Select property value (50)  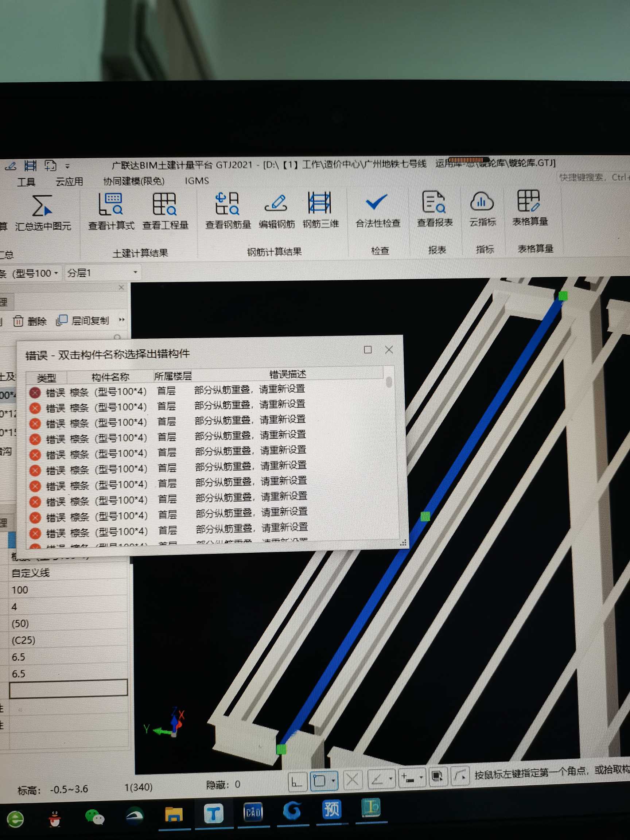click(x=20, y=623)
